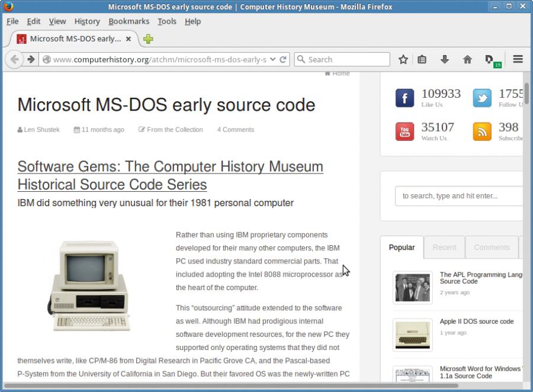Click the YouTube Watch Us icon

point(404,131)
